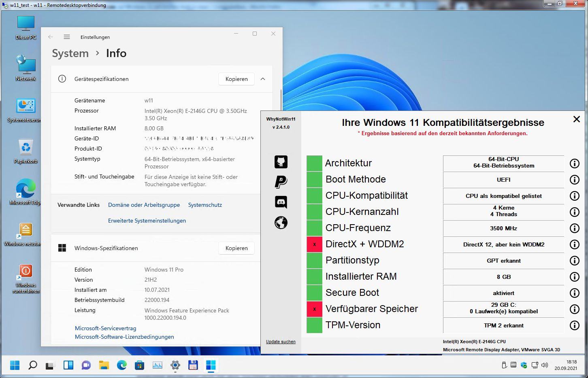
Task: Show info for Partitionstyp row
Action: point(574,261)
